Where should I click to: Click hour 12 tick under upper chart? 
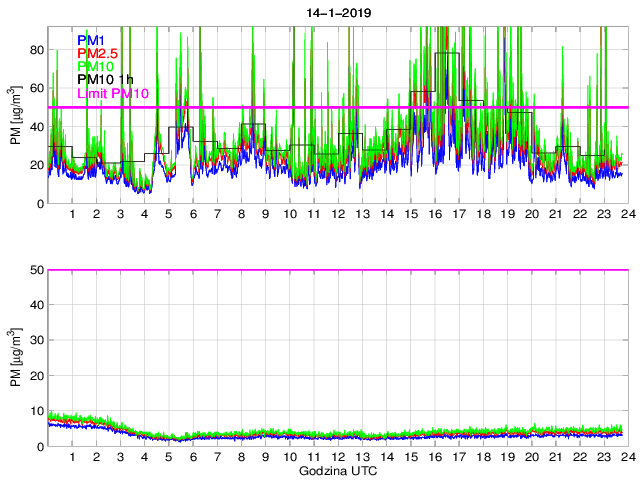coord(337,215)
